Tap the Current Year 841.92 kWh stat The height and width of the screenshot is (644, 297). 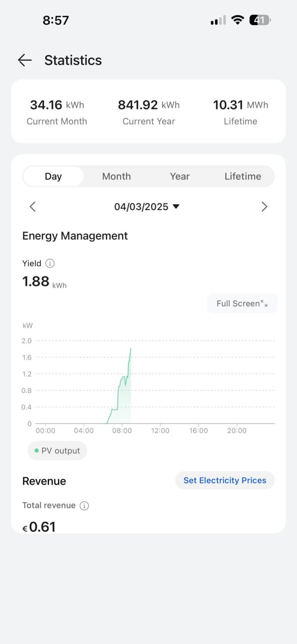pyautogui.click(x=149, y=112)
